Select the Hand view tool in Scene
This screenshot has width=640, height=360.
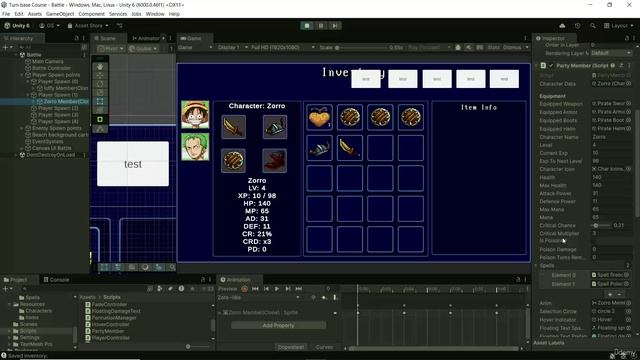click(100, 67)
